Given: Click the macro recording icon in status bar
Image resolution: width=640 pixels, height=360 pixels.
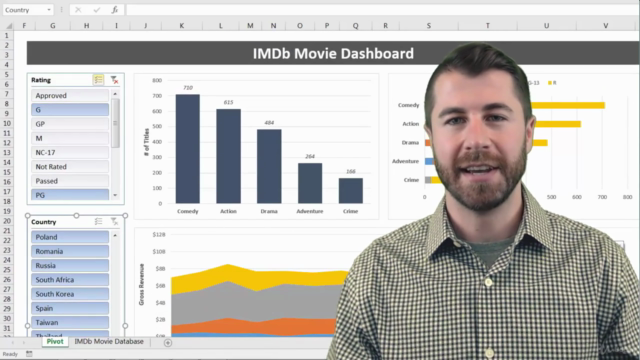Looking at the screenshot, I should click(29, 354).
